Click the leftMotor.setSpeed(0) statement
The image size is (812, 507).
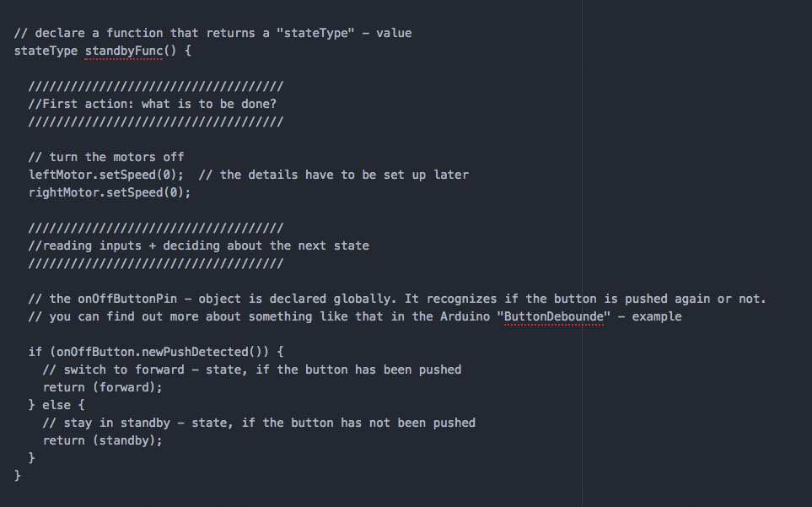(106, 175)
